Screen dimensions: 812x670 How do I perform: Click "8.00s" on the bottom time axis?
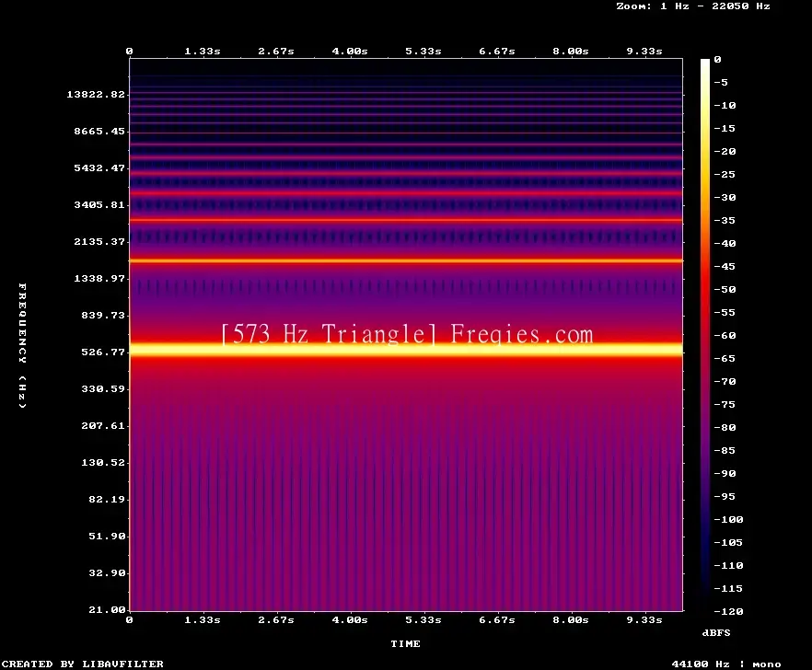click(570, 619)
